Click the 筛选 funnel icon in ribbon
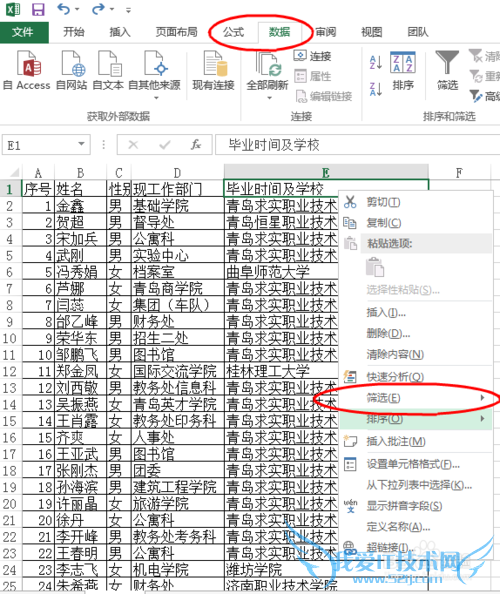The image size is (500, 594). click(447, 71)
